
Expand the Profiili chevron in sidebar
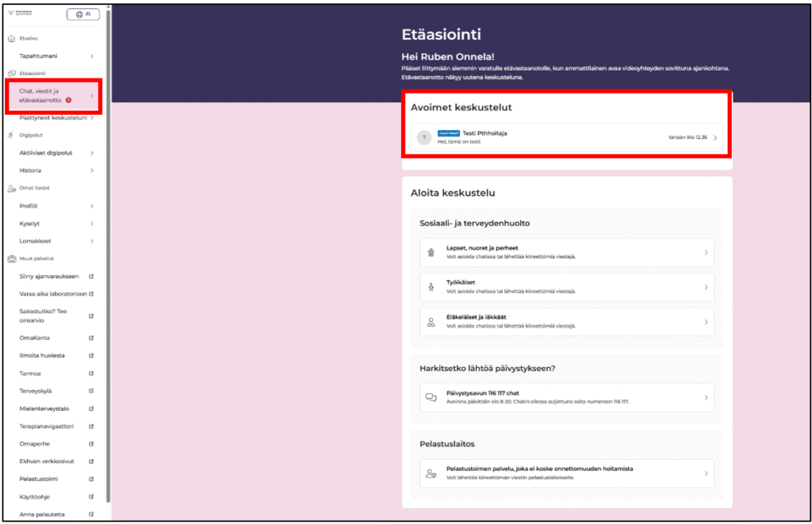click(92, 206)
